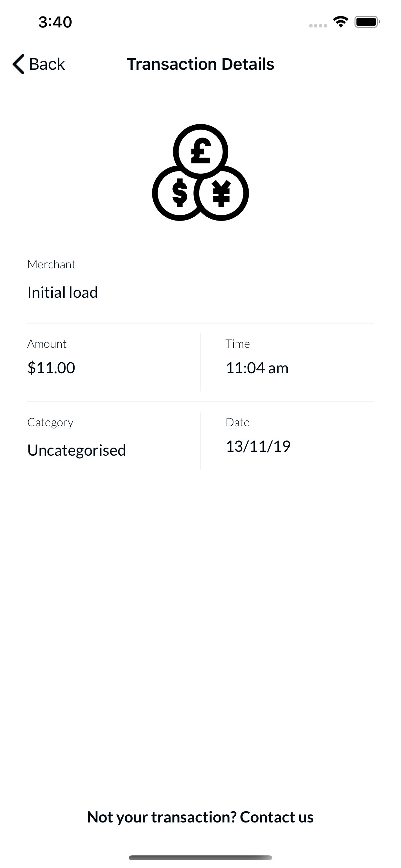
Task: Tap the pound coin symbol
Action: 201,152
